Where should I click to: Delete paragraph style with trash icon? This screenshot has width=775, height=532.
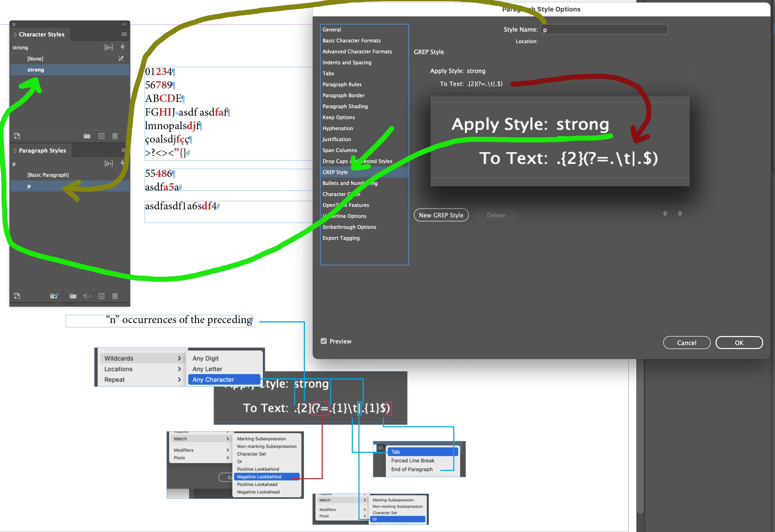115,296
